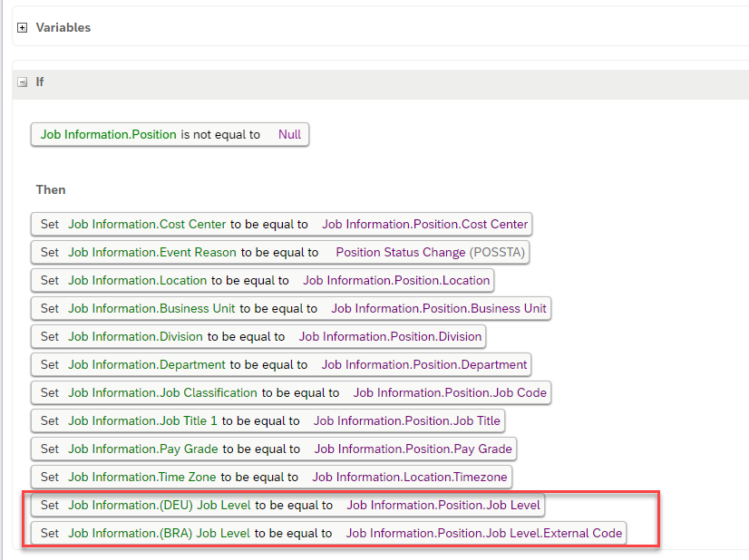
Task: Open the (DEU) Job Level set statement
Action: pos(287,506)
